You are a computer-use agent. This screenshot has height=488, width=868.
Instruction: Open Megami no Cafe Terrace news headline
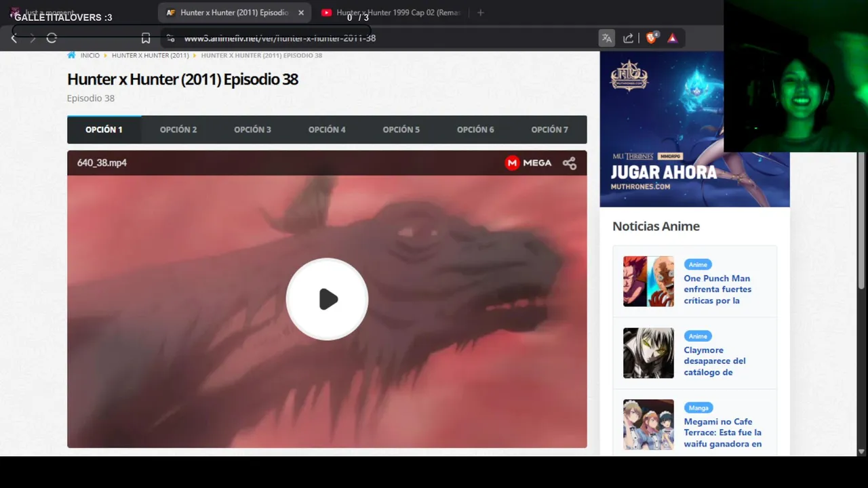click(x=722, y=432)
